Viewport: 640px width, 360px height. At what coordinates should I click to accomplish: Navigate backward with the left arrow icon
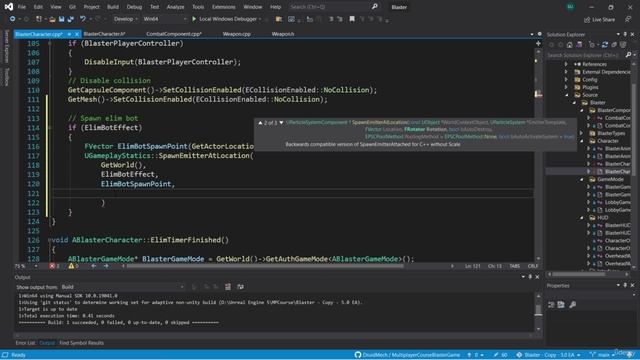(93, 266)
